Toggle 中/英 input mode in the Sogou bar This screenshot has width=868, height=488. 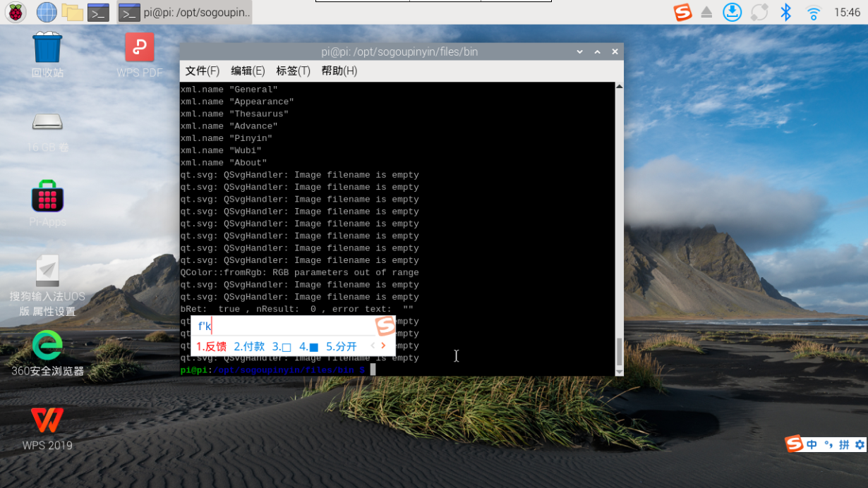(812, 444)
